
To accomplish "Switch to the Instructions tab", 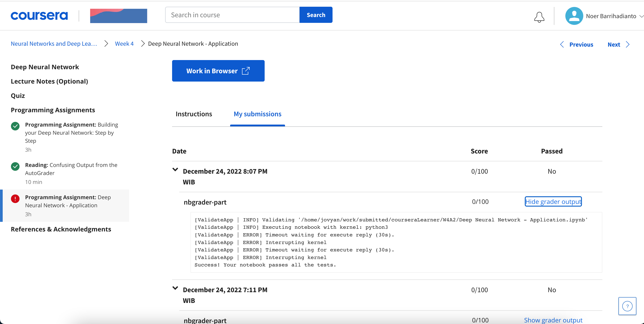I will pyautogui.click(x=194, y=114).
